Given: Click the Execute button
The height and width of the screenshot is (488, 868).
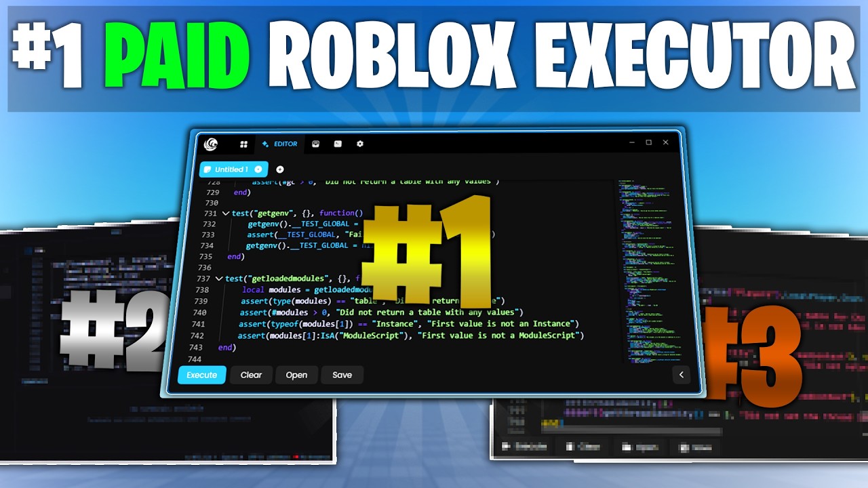Looking at the screenshot, I should (x=202, y=375).
